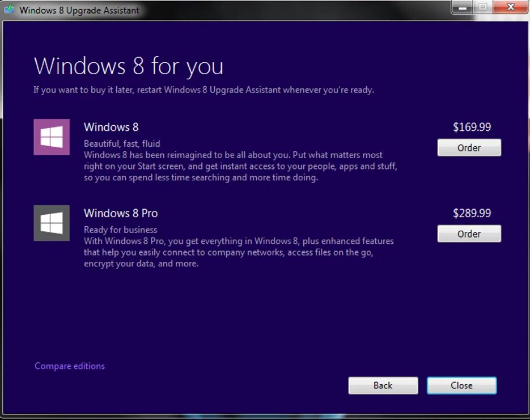Click the '$169.99' price text
530x420 pixels.
coord(472,127)
